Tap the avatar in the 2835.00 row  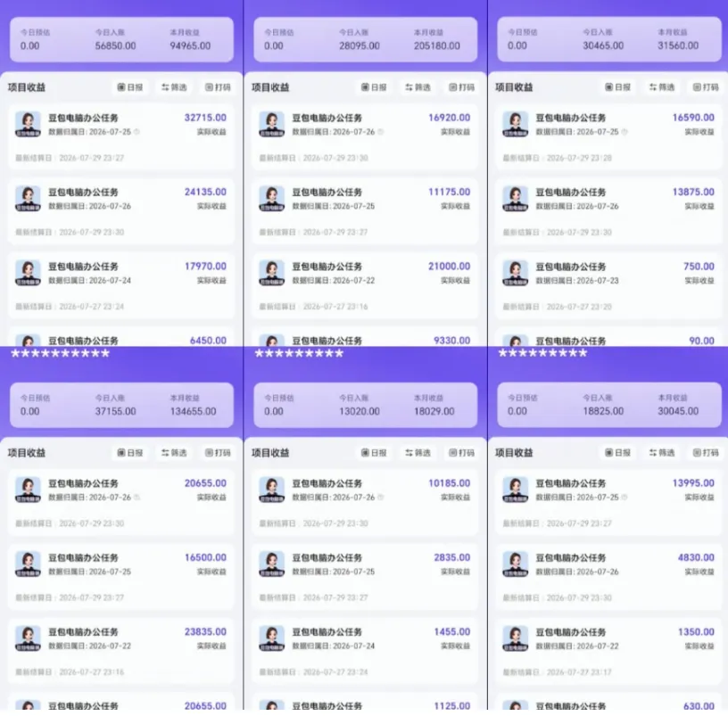(x=271, y=564)
